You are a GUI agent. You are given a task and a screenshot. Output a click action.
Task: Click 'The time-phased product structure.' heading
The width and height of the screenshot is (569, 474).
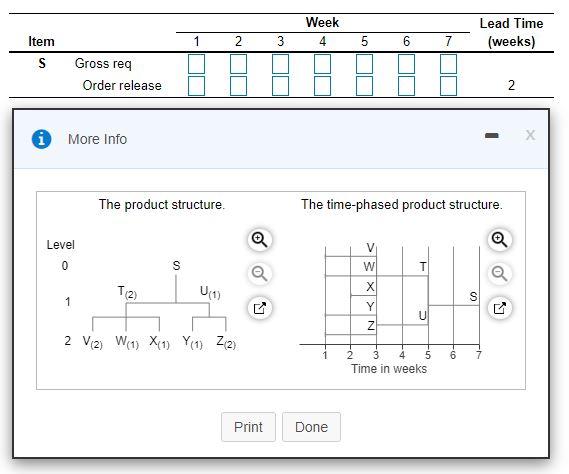[402, 204]
